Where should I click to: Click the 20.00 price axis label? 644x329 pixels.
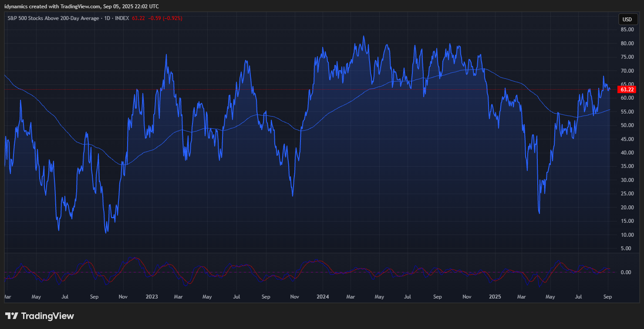coord(627,208)
